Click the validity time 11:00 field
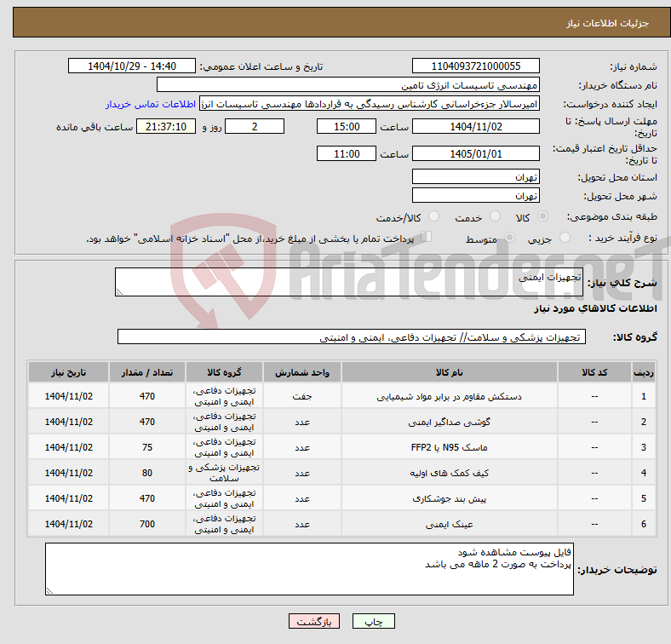 click(x=347, y=153)
